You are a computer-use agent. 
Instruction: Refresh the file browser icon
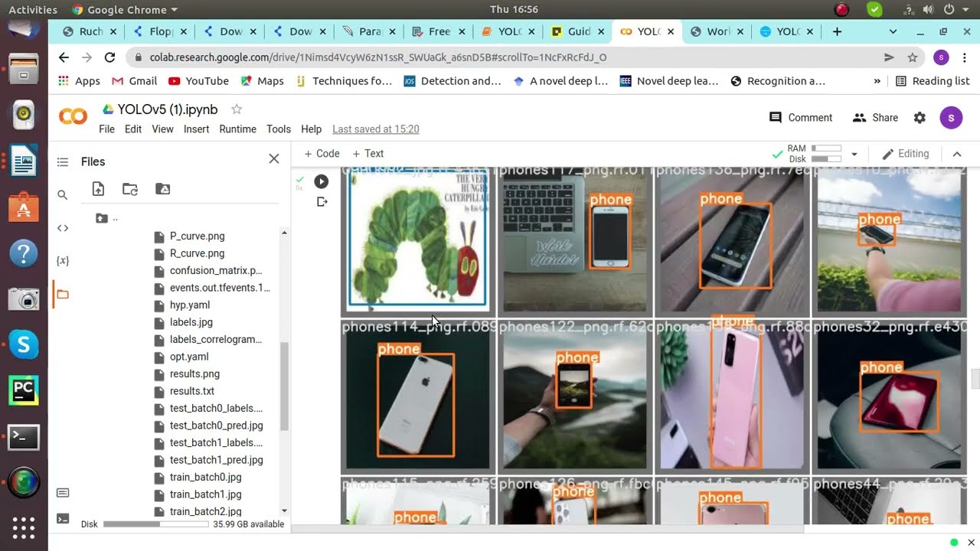(x=130, y=189)
